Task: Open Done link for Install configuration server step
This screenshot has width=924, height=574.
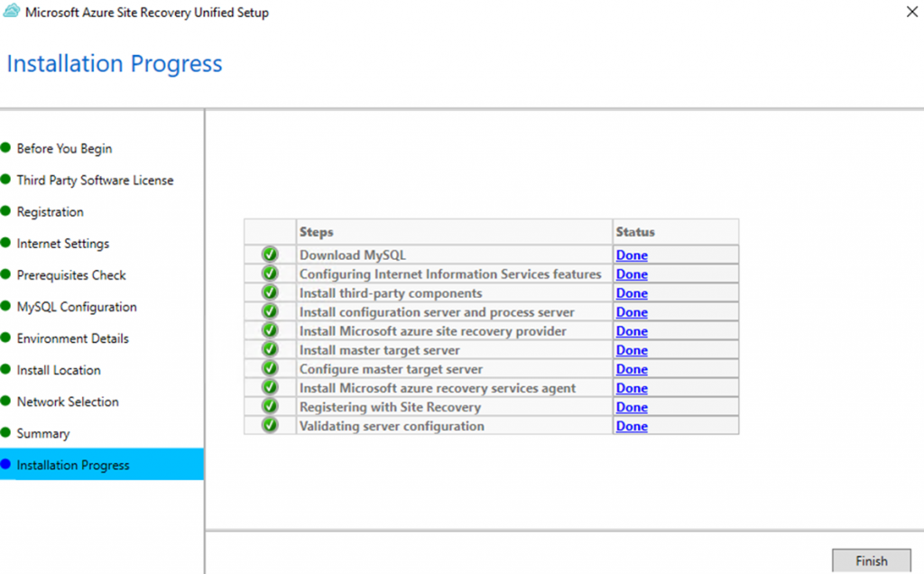Action: pos(632,312)
